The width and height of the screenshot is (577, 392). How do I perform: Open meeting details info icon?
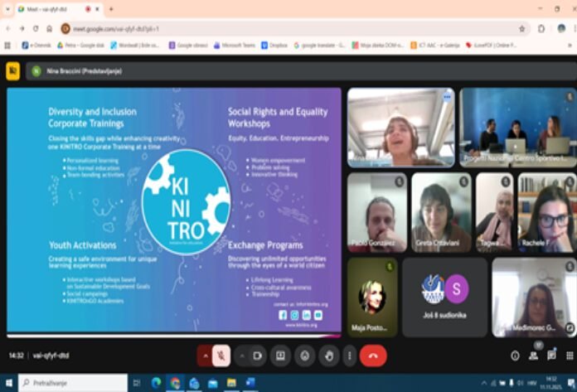tap(515, 356)
